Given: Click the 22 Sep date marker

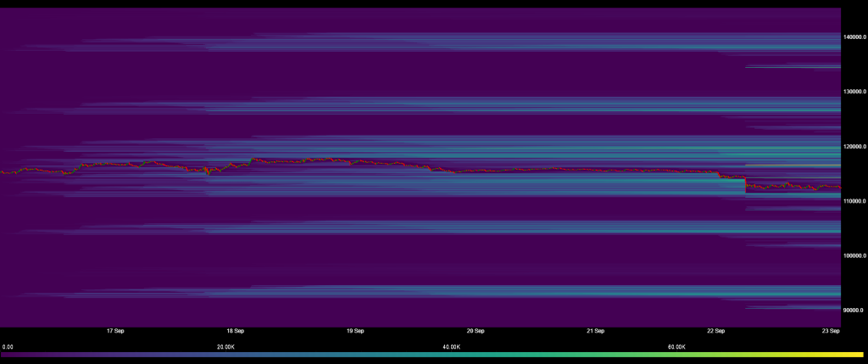Looking at the screenshot, I should (x=715, y=331).
